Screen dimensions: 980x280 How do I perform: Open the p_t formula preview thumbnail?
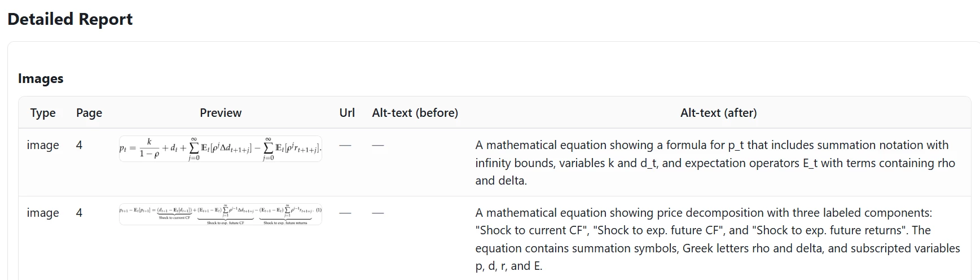[x=221, y=149]
